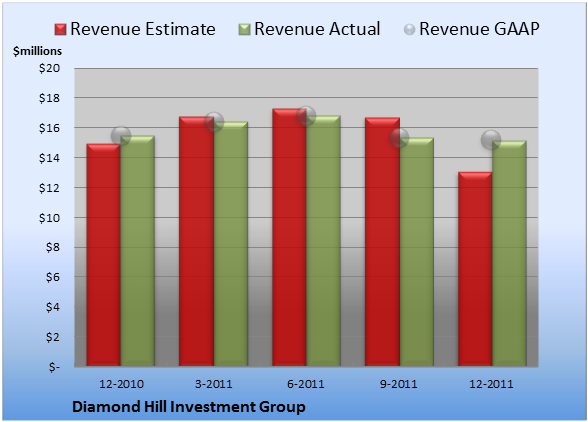Select the Revenue Actual legend label
Screen dimensions: 588x422
pos(317,29)
